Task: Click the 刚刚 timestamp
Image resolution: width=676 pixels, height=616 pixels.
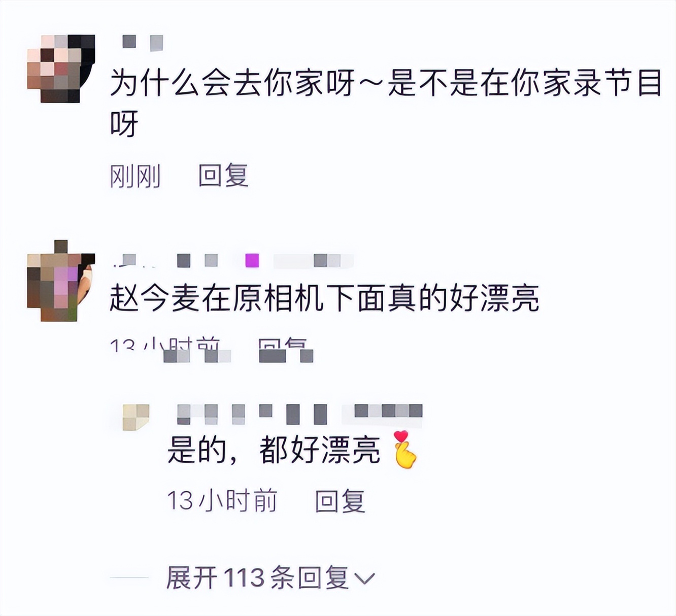Action: [x=136, y=176]
